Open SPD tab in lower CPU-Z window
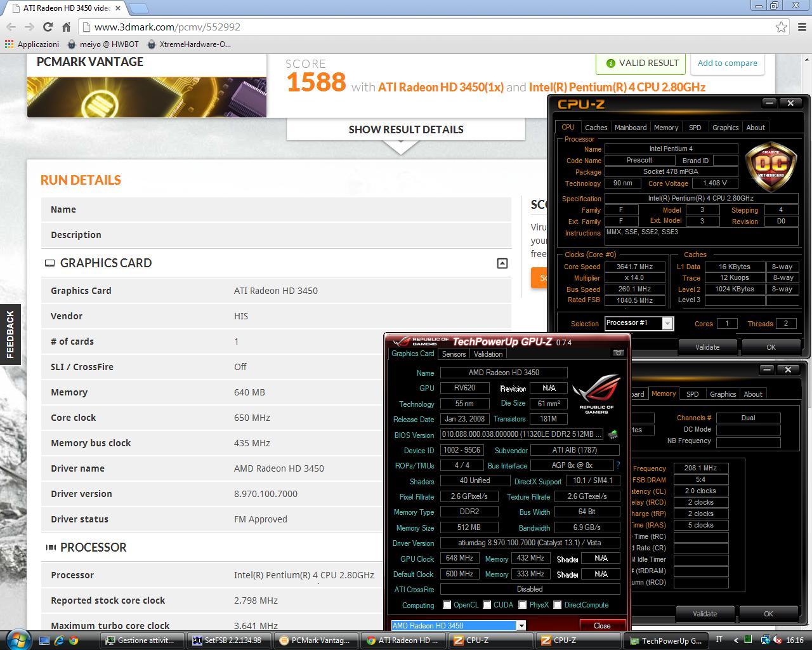Image resolution: width=812 pixels, height=650 pixels. point(692,394)
